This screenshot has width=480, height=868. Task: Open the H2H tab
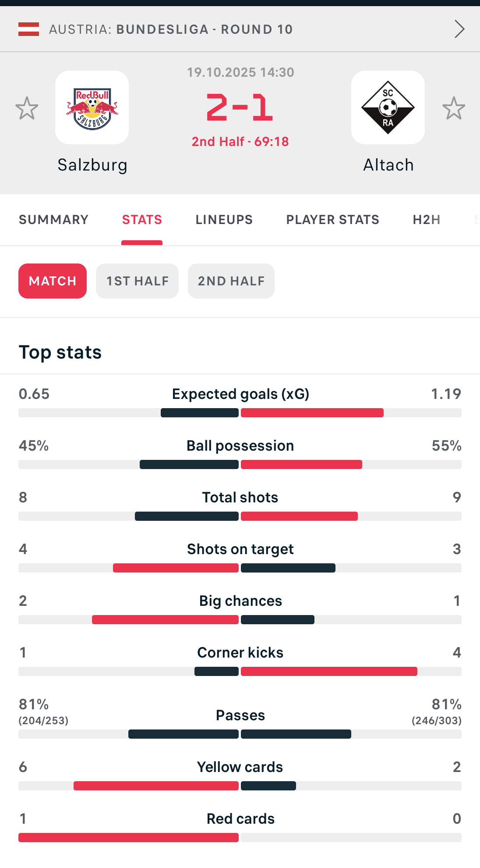(426, 220)
